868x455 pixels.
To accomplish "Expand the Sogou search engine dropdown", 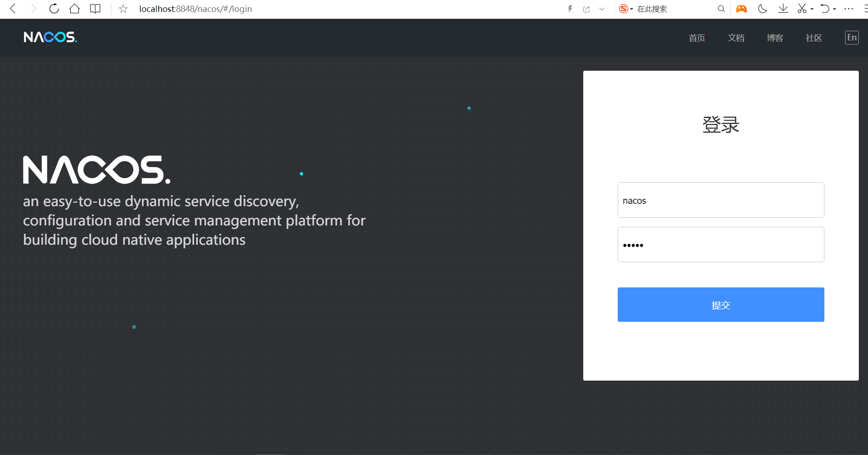I will pos(631,9).
